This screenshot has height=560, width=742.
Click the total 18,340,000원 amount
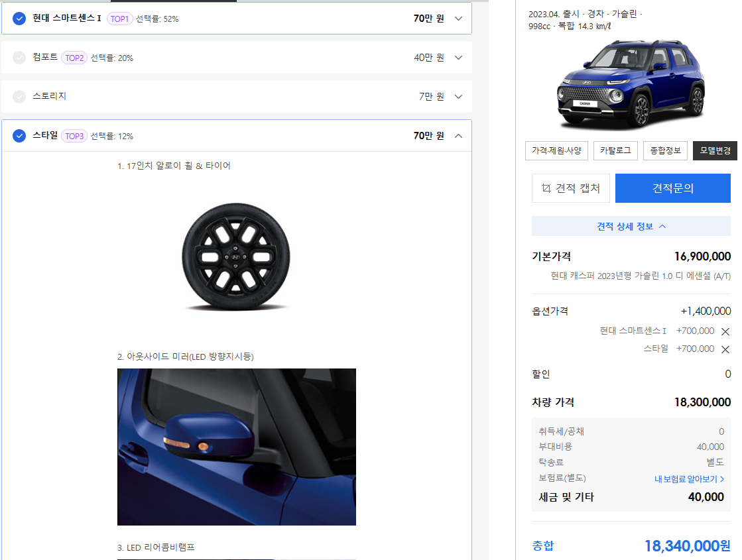687,546
